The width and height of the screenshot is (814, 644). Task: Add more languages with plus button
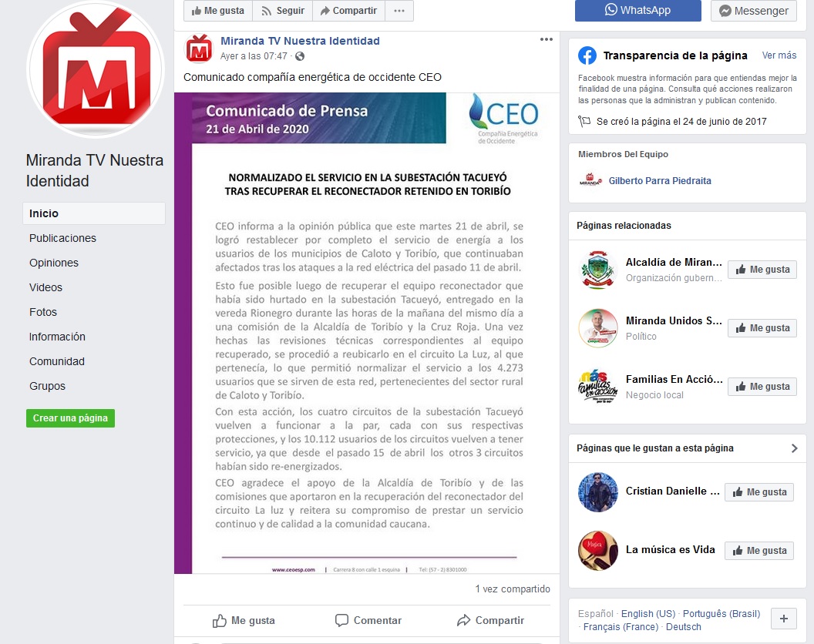(x=784, y=619)
